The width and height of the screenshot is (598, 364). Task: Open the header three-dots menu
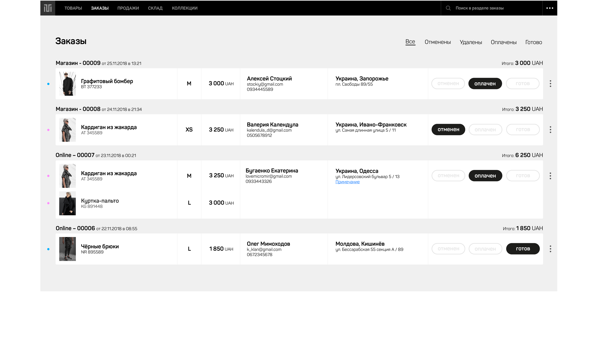tap(550, 8)
